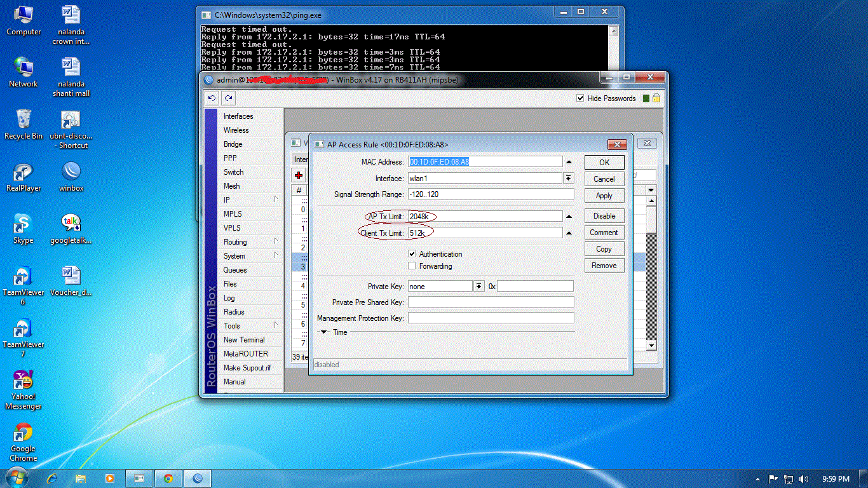
Task: Toggle the Hide Passwords checkbox
Action: pyautogui.click(x=580, y=98)
